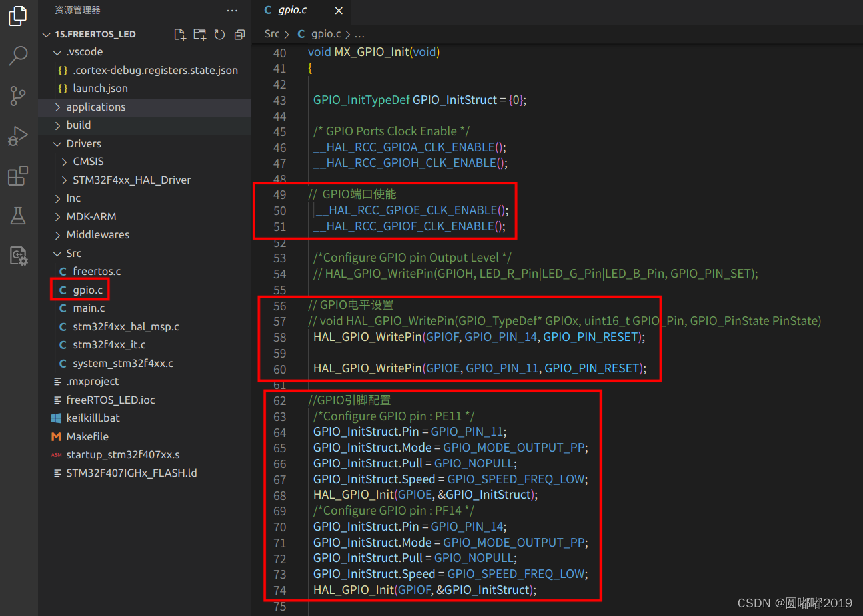Open the Extensions view
This screenshot has height=616, width=863.
(x=17, y=176)
